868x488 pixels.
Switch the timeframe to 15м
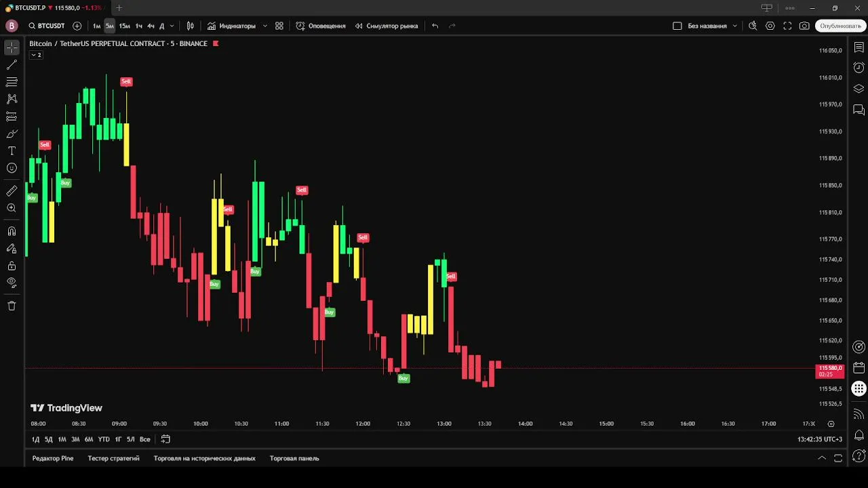coord(124,26)
